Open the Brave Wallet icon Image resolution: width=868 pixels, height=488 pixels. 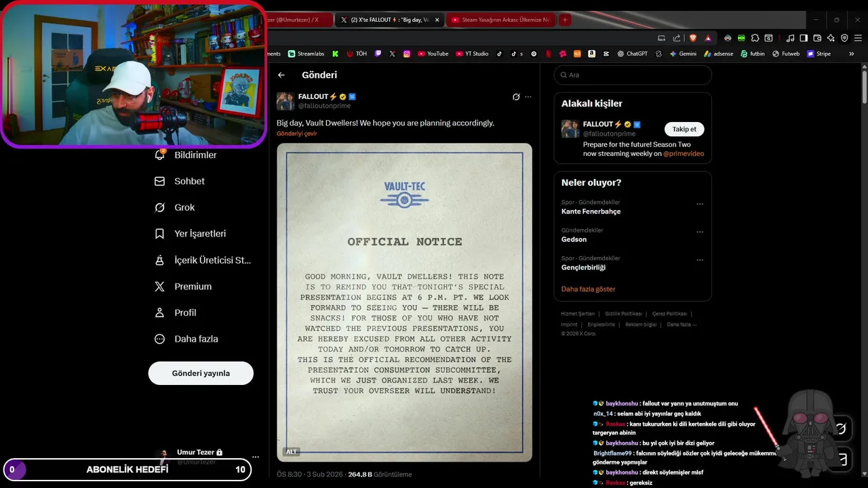pos(817,38)
